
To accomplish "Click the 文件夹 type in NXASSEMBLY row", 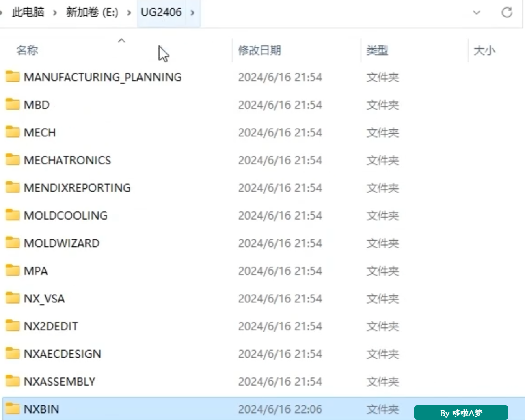I will tap(382, 381).
